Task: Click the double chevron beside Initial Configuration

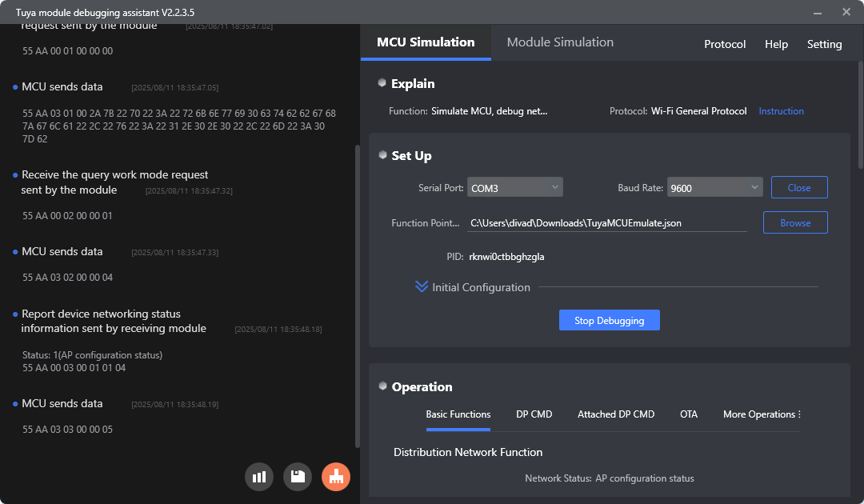Action: [422, 287]
